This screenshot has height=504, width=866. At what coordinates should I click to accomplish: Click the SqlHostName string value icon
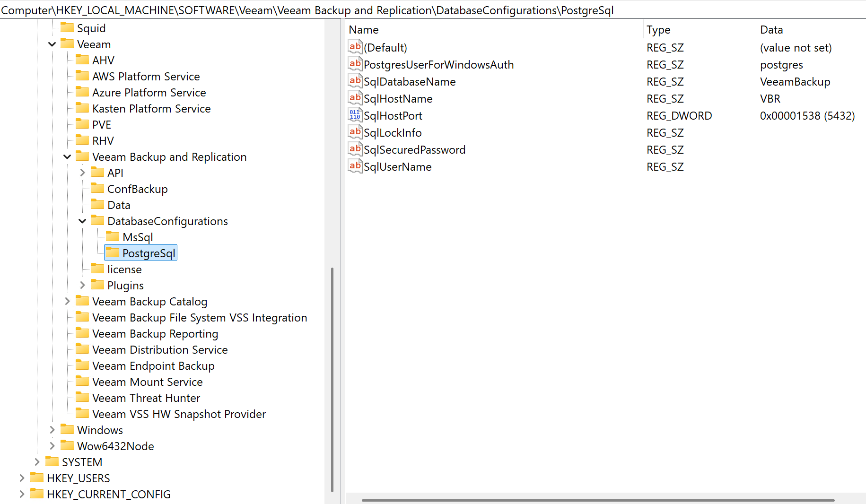pos(355,98)
